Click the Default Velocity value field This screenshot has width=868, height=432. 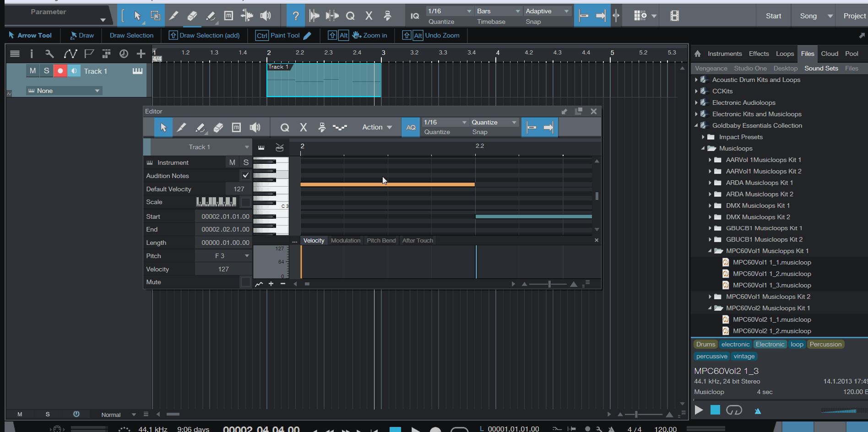point(239,189)
